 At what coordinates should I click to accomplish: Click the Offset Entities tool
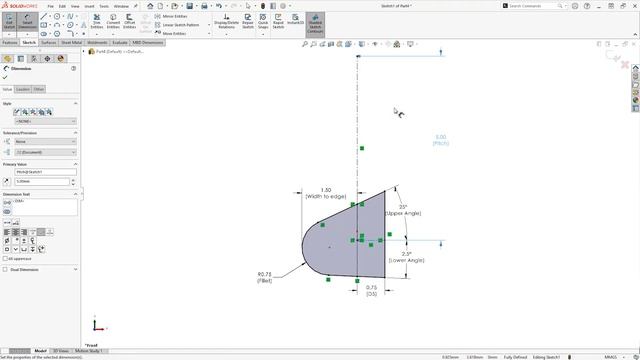129,21
